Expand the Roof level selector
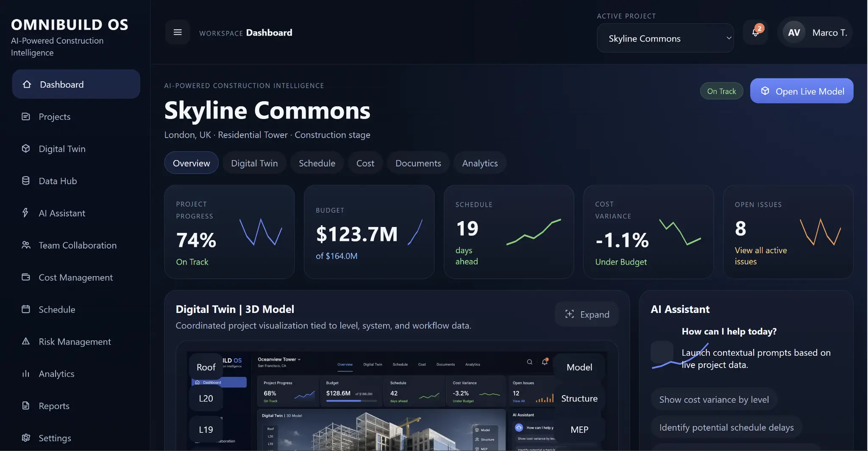The height and width of the screenshot is (451, 868). 206,367
